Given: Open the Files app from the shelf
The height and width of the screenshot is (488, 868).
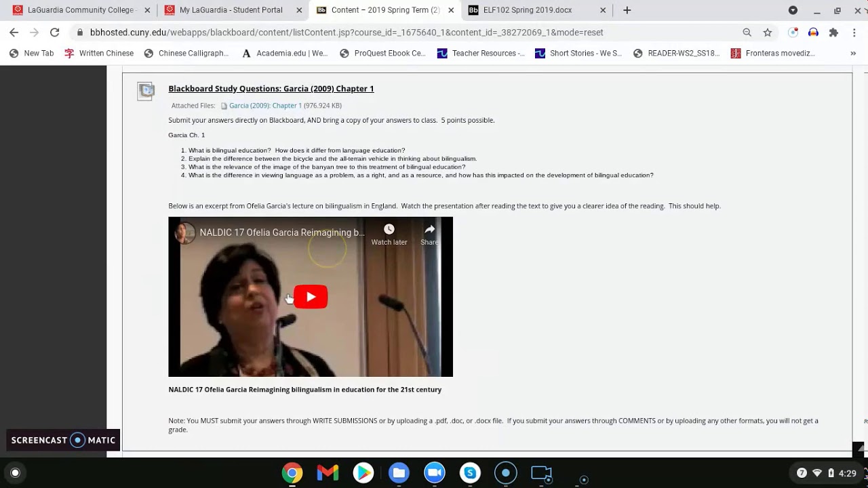Looking at the screenshot, I should [x=399, y=473].
